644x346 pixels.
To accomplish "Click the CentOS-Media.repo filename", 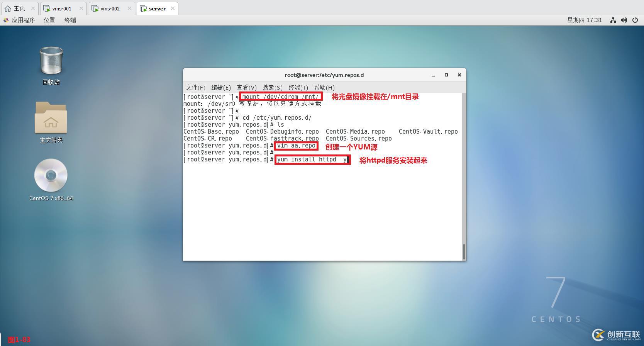I will pyautogui.click(x=355, y=132).
